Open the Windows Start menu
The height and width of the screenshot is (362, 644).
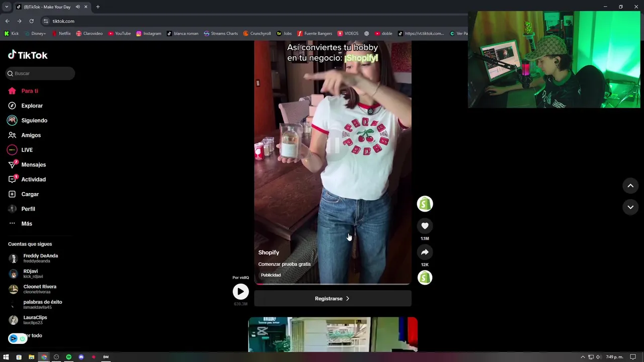click(x=6, y=357)
